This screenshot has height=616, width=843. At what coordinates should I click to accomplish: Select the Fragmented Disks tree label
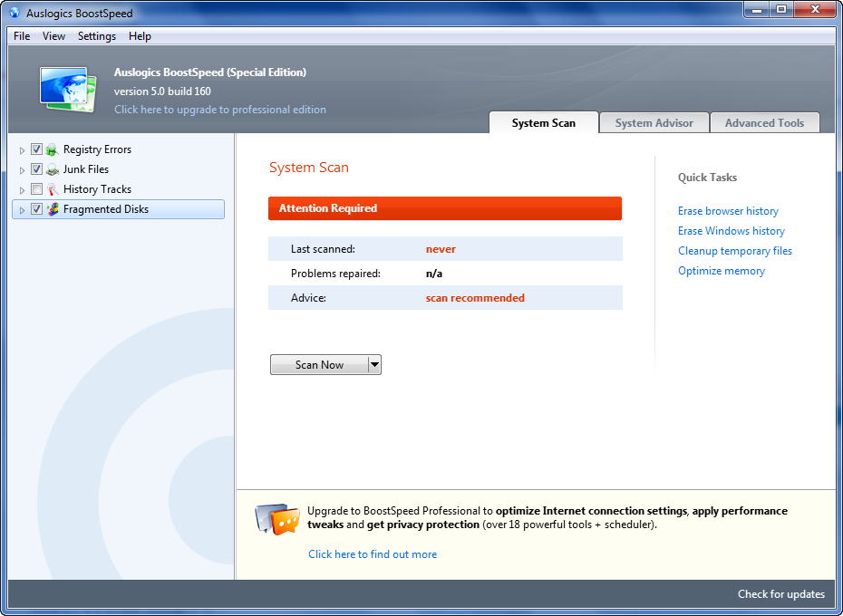pos(106,209)
